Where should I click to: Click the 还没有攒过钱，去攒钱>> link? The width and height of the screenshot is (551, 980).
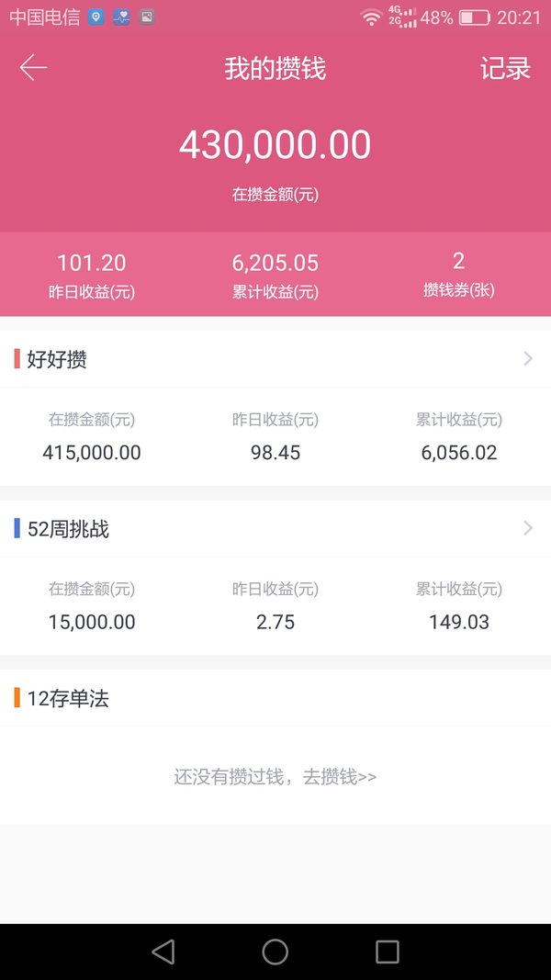coord(275,777)
